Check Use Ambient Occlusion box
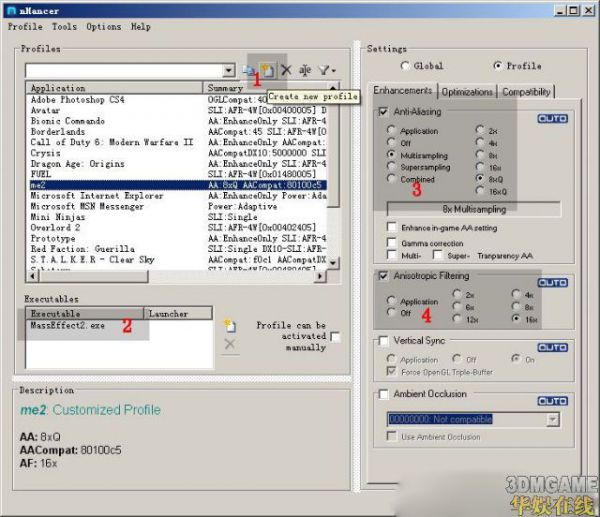 point(392,436)
